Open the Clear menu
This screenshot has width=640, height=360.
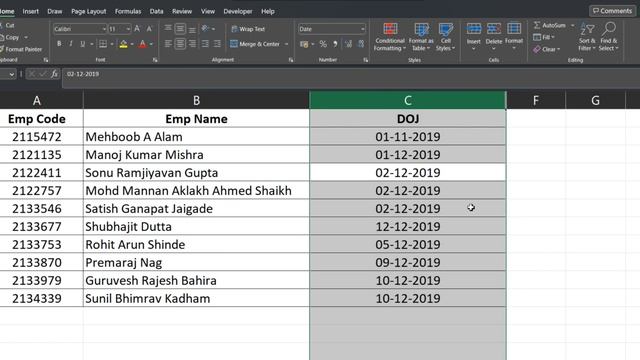(x=547, y=49)
